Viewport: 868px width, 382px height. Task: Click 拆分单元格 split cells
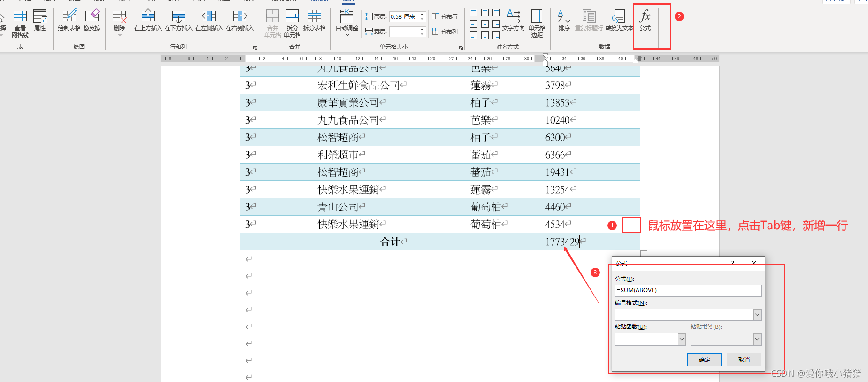click(x=292, y=23)
